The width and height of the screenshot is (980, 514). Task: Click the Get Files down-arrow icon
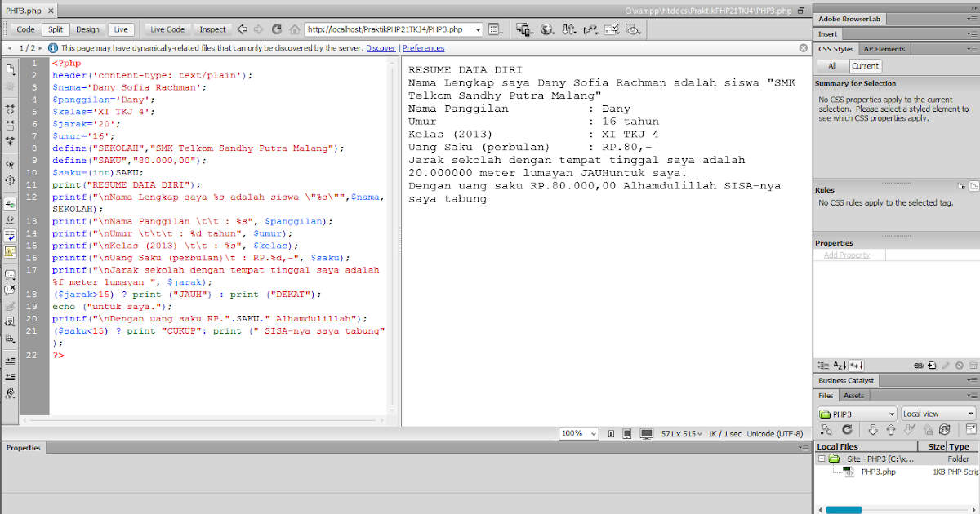click(873, 429)
